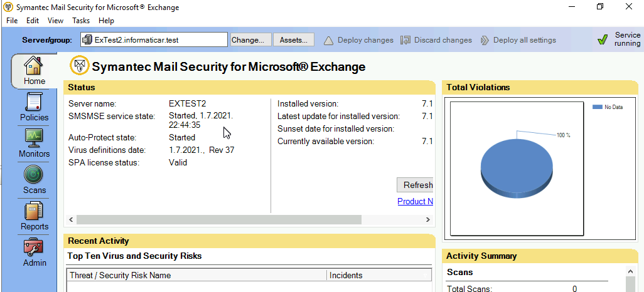This screenshot has width=644, height=292.
Task: Click the Server/group input field
Action: point(154,39)
